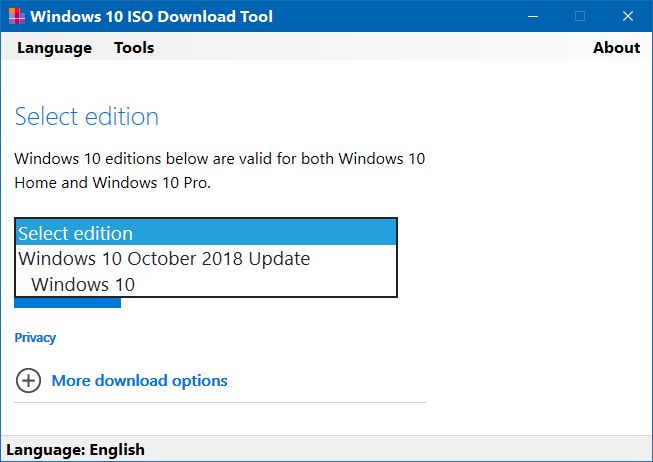This screenshot has height=462, width=653.
Task: Open the Tools menu
Action: point(134,47)
